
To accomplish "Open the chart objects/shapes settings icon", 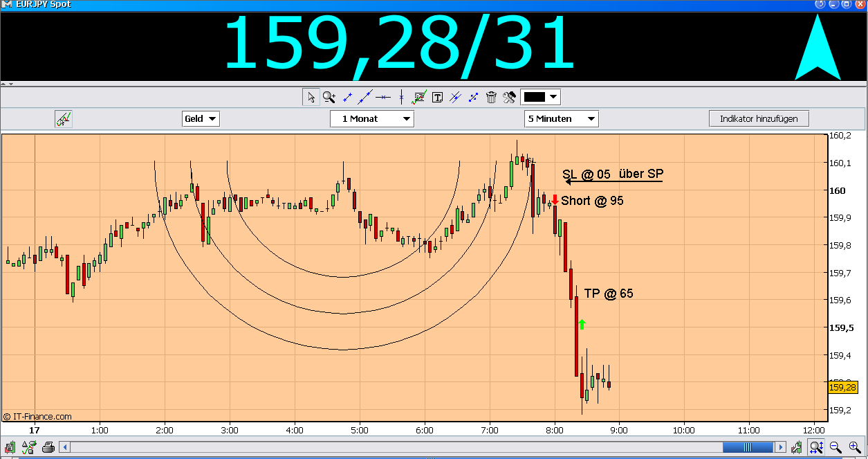I will pyautogui.click(x=30, y=447).
